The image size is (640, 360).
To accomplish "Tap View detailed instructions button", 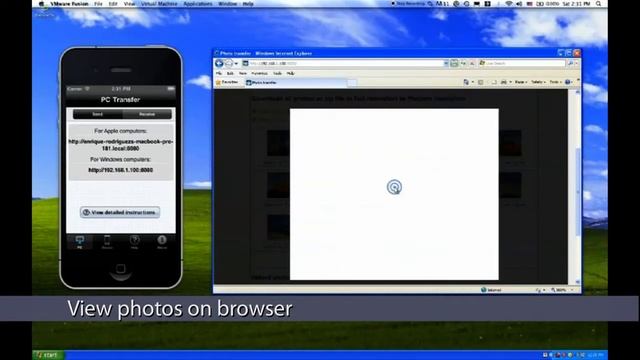I will tap(120, 212).
